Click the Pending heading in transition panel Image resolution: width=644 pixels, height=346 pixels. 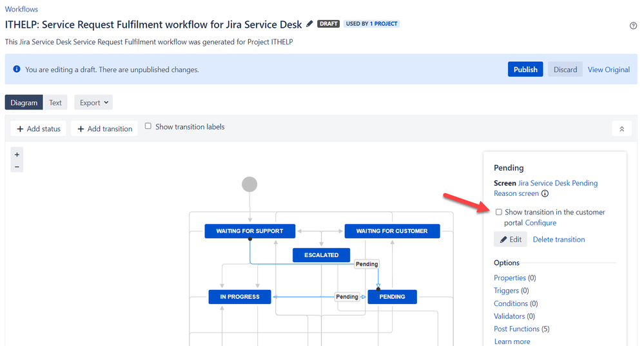point(509,168)
